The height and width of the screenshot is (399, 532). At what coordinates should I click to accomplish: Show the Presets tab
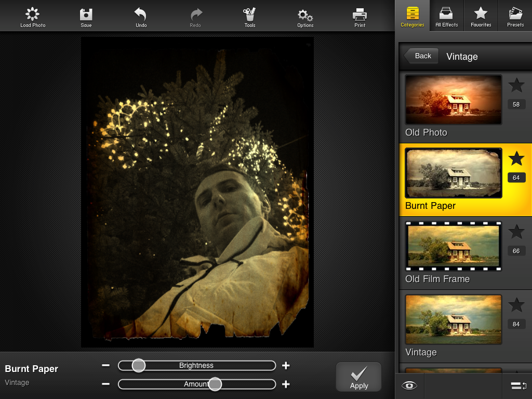point(515,16)
